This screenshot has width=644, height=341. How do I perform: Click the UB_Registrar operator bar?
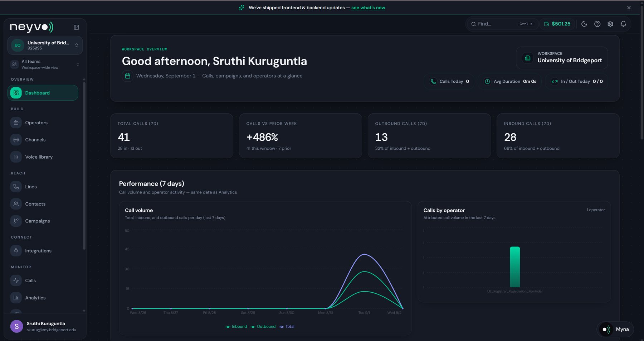(x=515, y=267)
